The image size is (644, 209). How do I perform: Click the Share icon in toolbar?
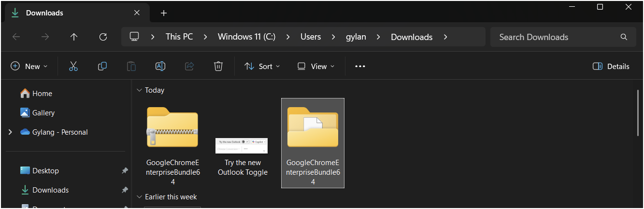(189, 66)
